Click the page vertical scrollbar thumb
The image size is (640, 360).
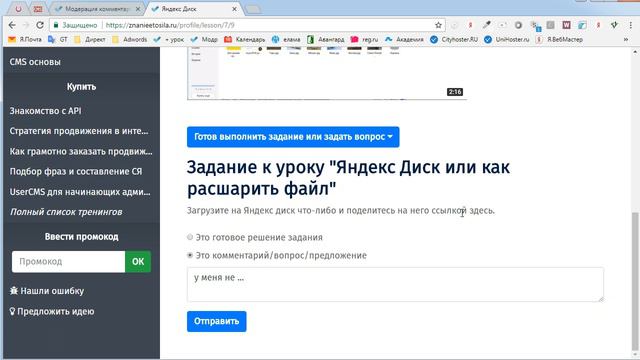click(x=635, y=282)
